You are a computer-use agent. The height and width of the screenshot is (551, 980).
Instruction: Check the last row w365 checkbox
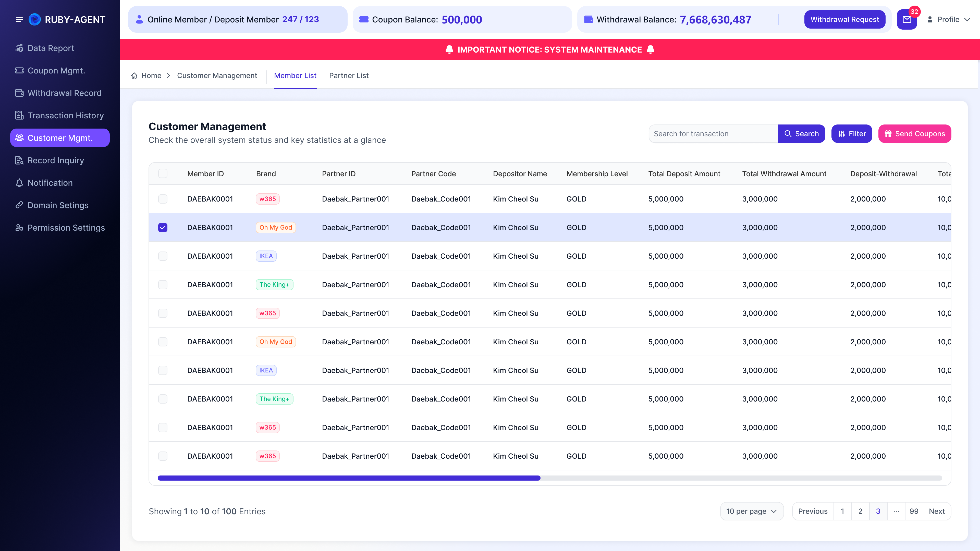coord(163,456)
